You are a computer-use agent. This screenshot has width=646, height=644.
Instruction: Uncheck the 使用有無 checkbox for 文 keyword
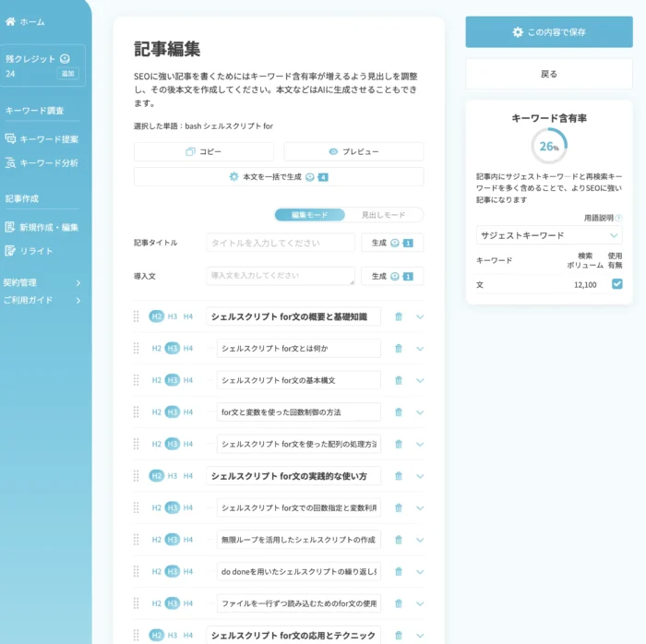click(616, 284)
